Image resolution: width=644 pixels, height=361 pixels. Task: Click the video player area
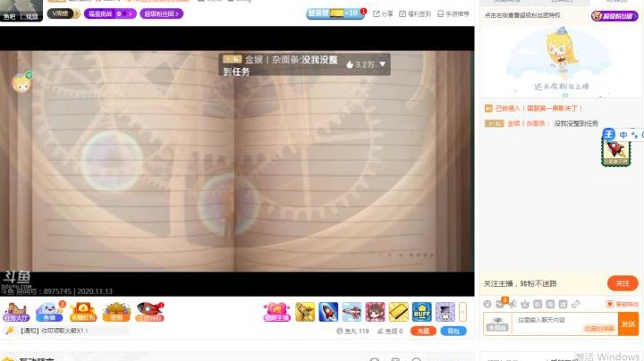237,161
